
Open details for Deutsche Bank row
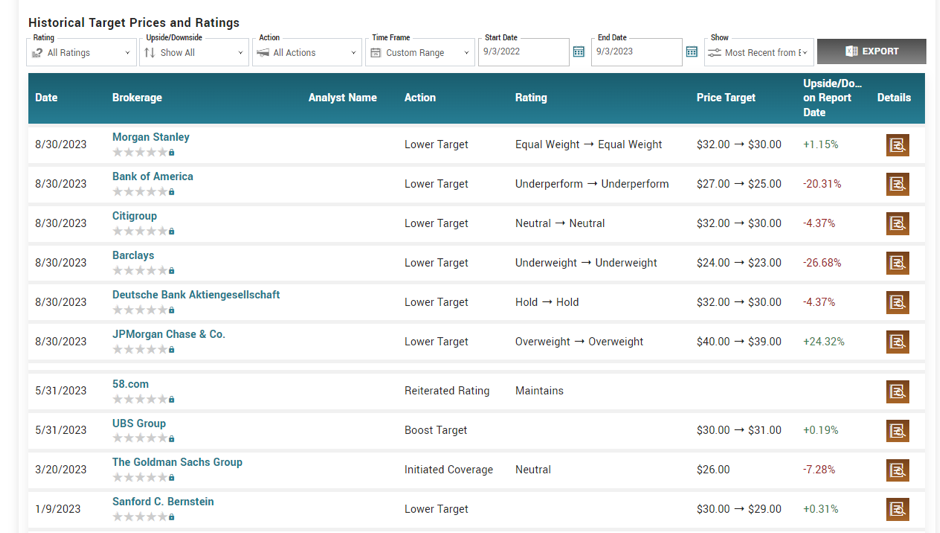point(897,302)
